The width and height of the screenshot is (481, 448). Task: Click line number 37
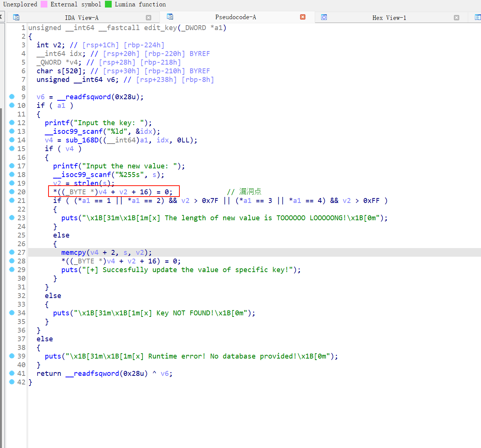click(21, 339)
